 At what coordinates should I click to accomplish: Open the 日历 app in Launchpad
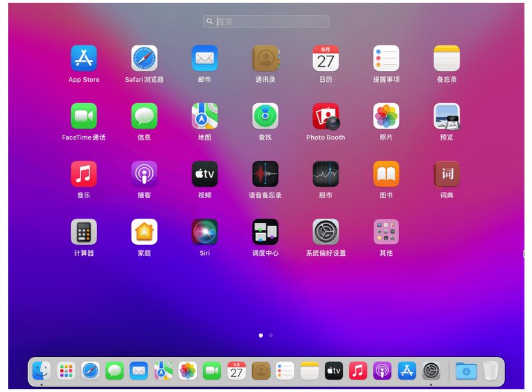tap(326, 58)
